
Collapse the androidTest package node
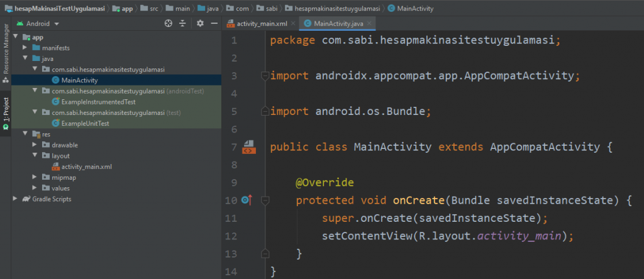pos(35,91)
